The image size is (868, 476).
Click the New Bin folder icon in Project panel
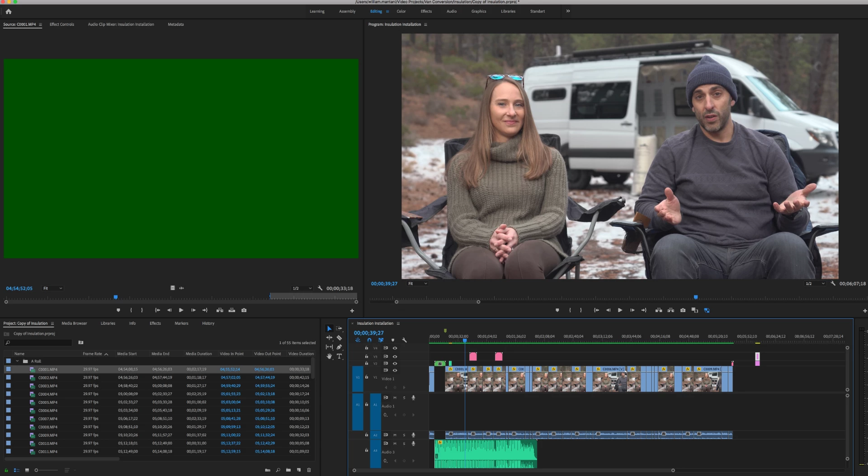click(288, 470)
